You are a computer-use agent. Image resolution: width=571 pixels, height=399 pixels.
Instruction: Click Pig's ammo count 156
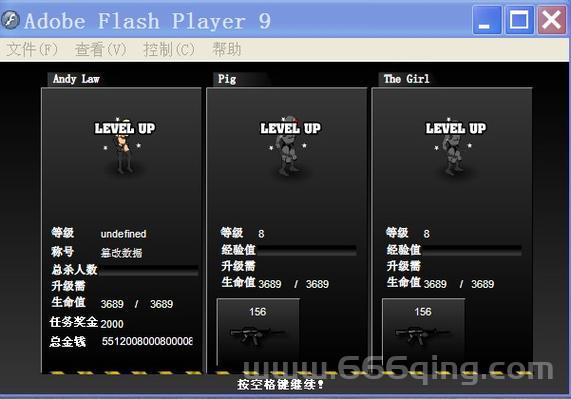tap(258, 312)
